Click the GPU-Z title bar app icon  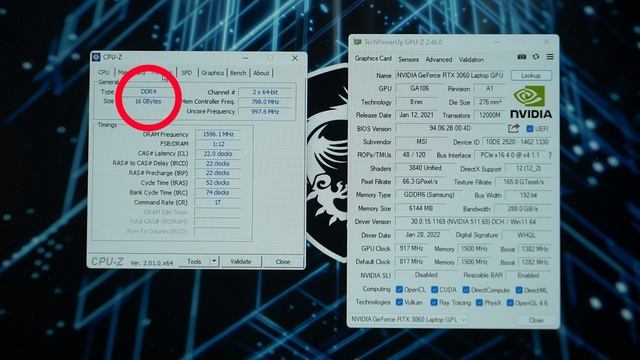[358, 42]
